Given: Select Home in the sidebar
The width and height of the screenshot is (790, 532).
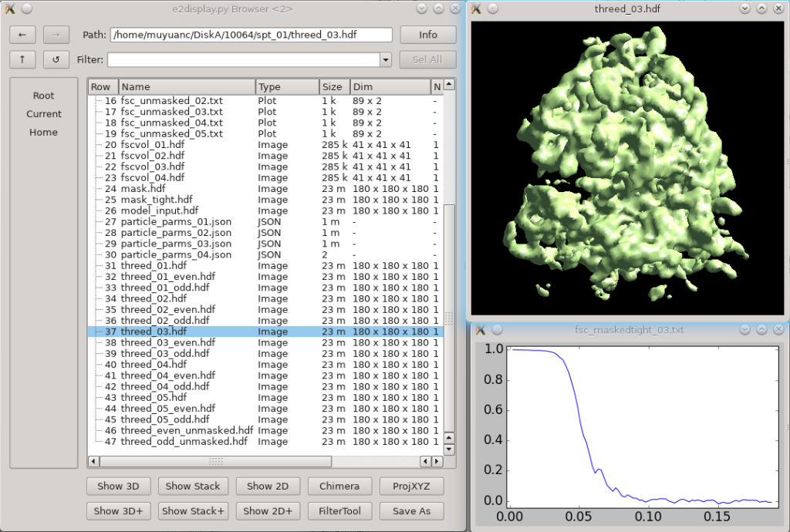Looking at the screenshot, I should [43, 132].
